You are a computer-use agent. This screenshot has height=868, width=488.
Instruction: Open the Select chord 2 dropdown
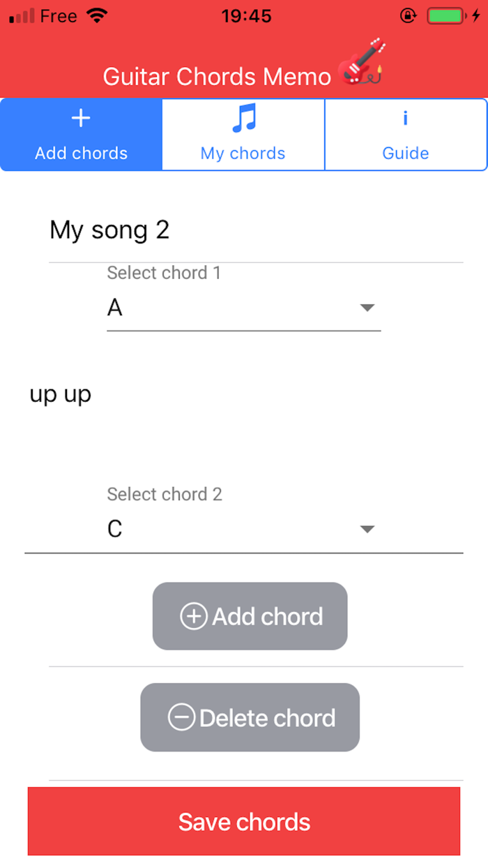coord(244,529)
